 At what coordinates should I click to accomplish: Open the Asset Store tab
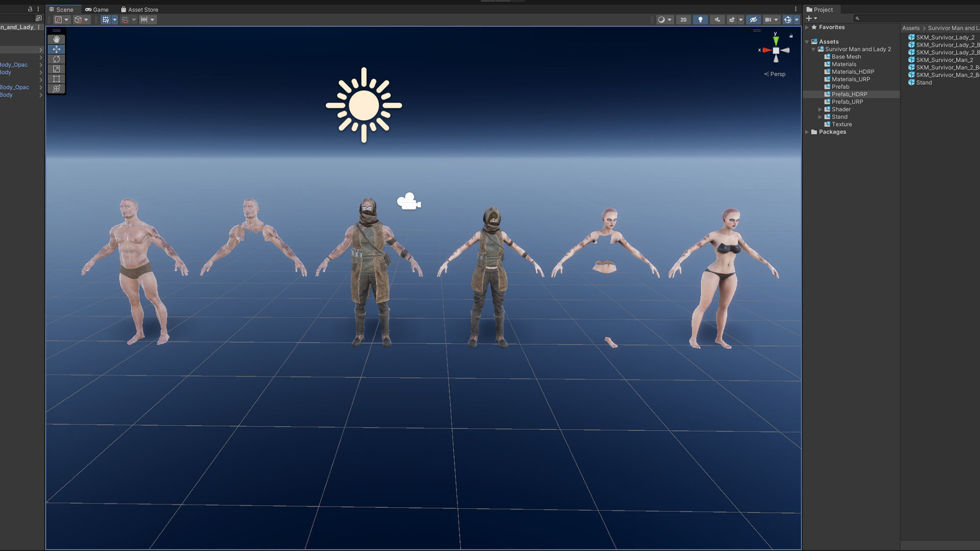[139, 9]
